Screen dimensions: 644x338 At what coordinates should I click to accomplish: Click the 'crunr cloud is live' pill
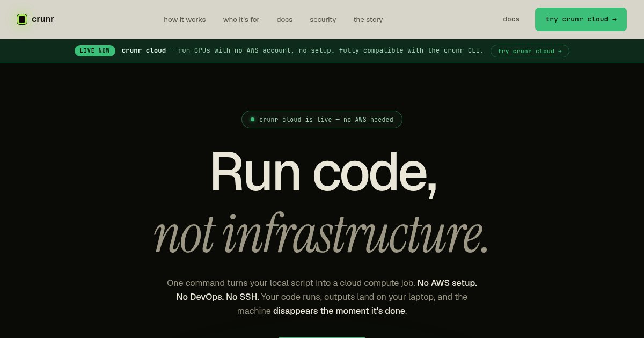click(321, 119)
